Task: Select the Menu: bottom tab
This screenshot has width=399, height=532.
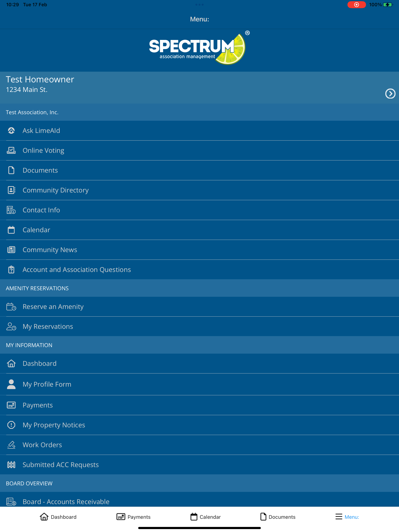Action: pyautogui.click(x=347, y=517)
